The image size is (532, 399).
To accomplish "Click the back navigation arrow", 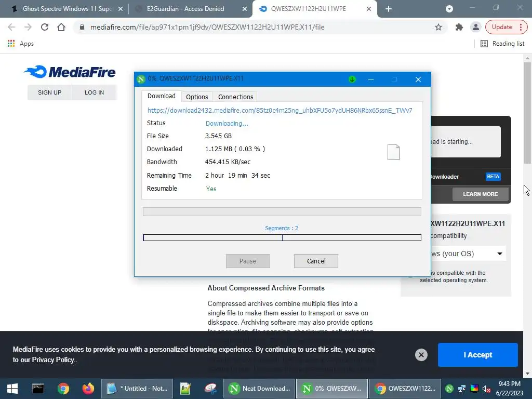I will (x=11, y=27).
